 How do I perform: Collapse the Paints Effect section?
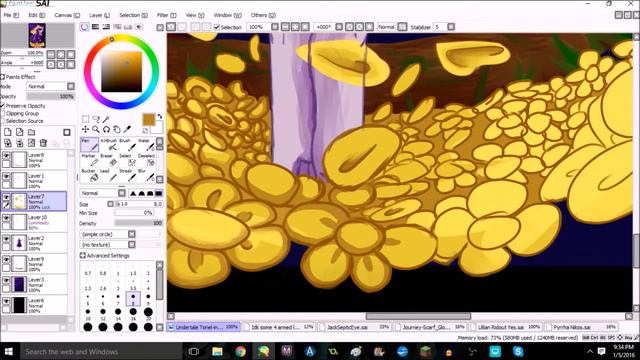(2, 77)
